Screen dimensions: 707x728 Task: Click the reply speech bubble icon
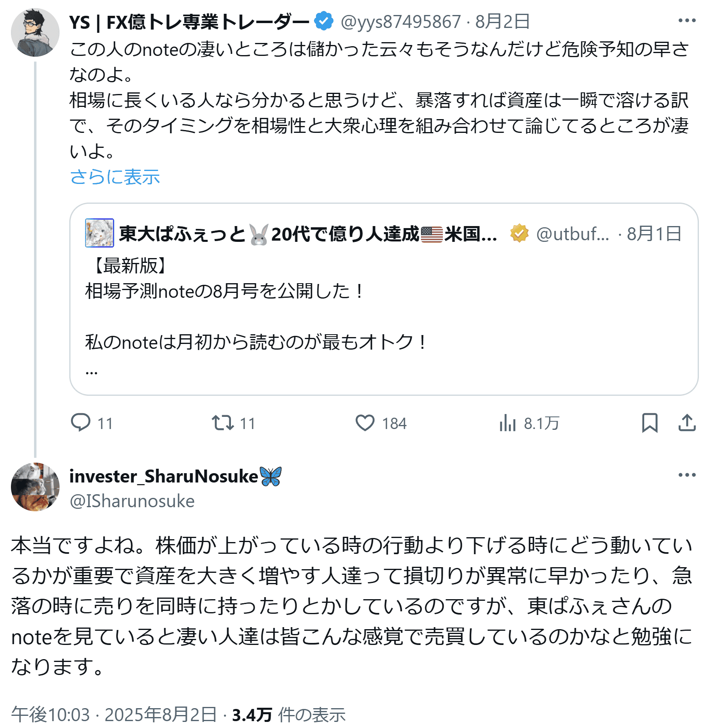(81, 423)
